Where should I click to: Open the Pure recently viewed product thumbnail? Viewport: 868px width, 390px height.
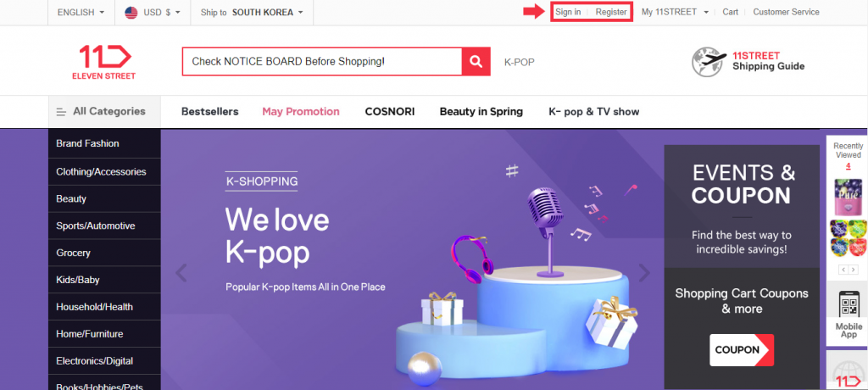pos(848,198)
